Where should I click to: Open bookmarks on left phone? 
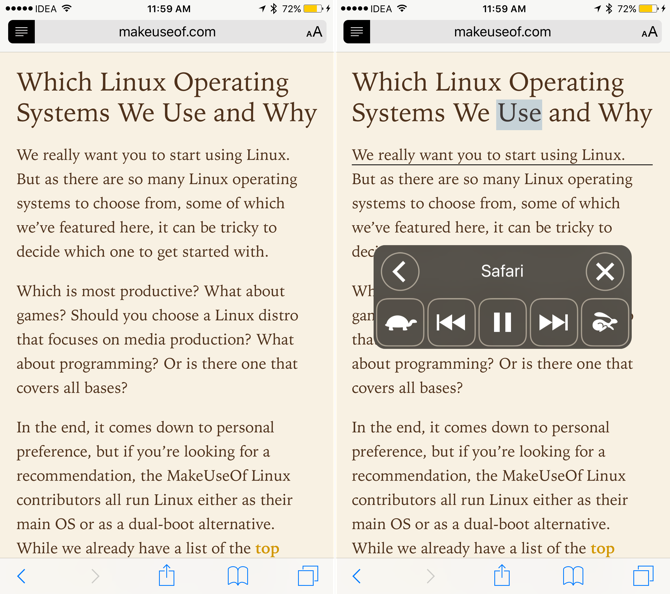tap(238, 576)
